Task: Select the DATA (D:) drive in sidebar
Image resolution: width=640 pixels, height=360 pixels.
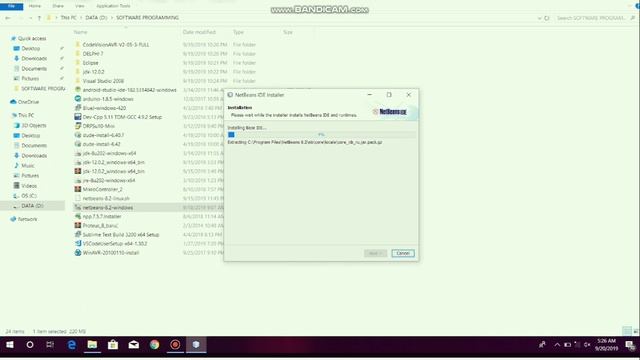Action: [x=32, y=206]
